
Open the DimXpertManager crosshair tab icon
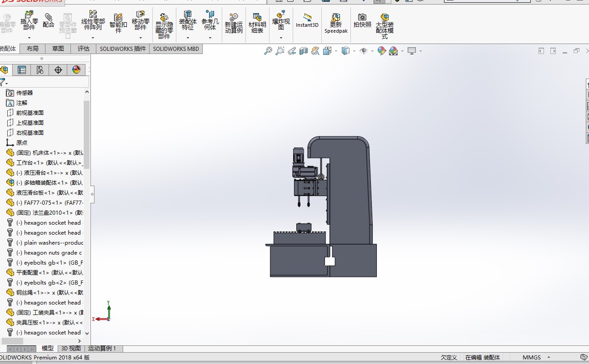click(x=58, y=69)
